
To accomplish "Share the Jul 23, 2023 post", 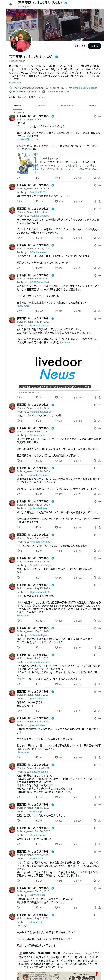I will pos(99,311).
